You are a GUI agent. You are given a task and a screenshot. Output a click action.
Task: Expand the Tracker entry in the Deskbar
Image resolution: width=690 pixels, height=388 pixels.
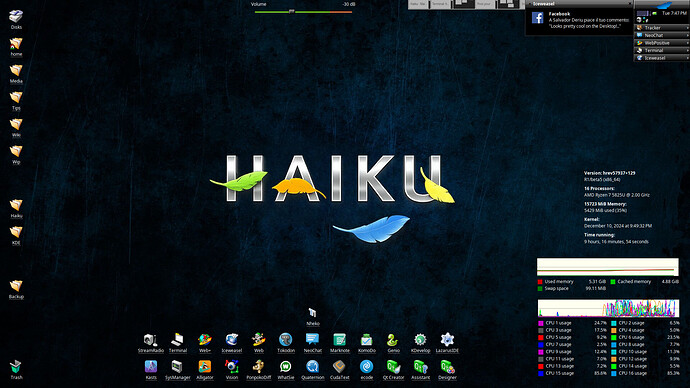pos(661,28)
